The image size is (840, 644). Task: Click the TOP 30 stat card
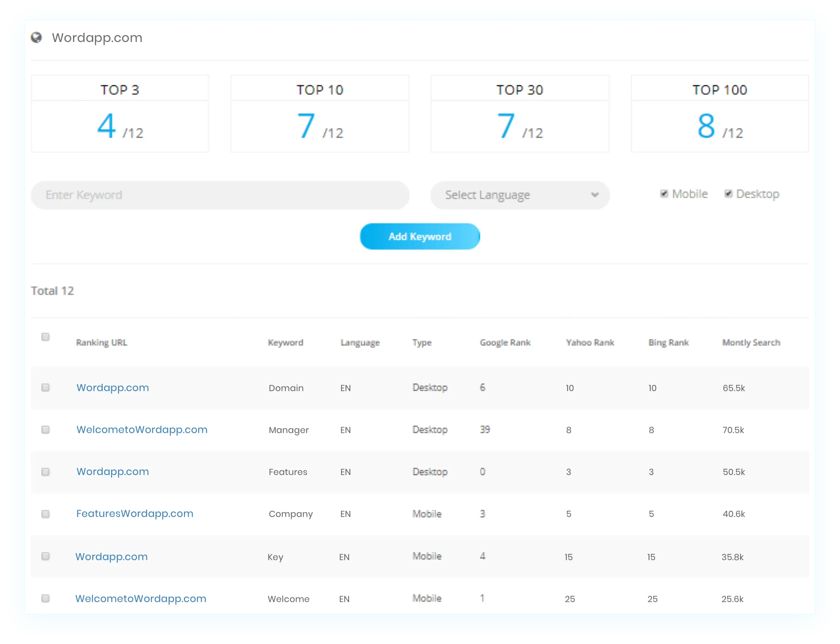click(520, 114)
